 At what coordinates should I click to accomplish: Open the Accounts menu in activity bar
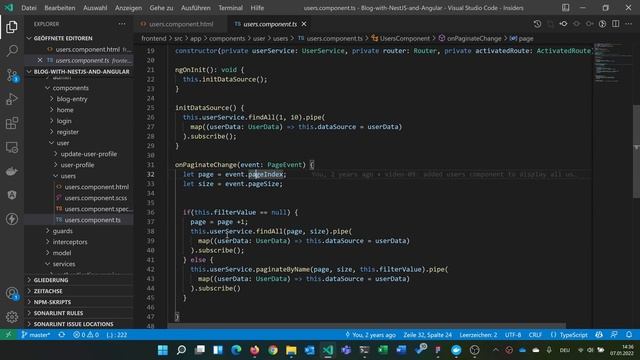(12, 293)
